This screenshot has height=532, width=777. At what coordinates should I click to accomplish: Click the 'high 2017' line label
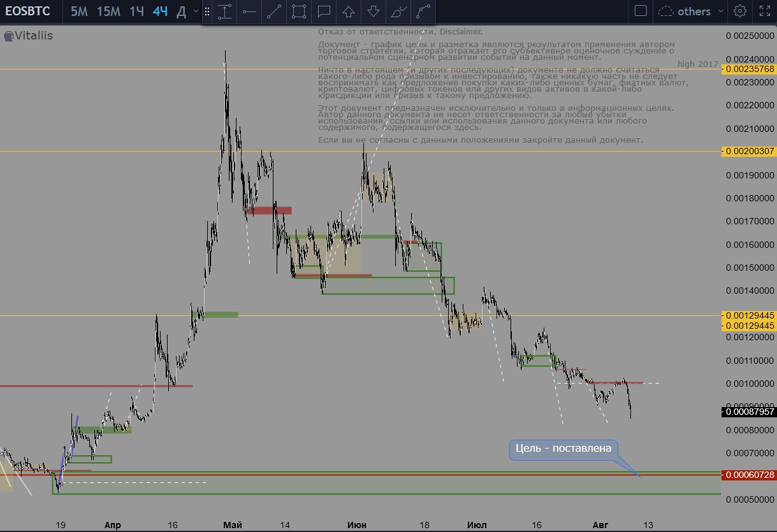[698, 65]
